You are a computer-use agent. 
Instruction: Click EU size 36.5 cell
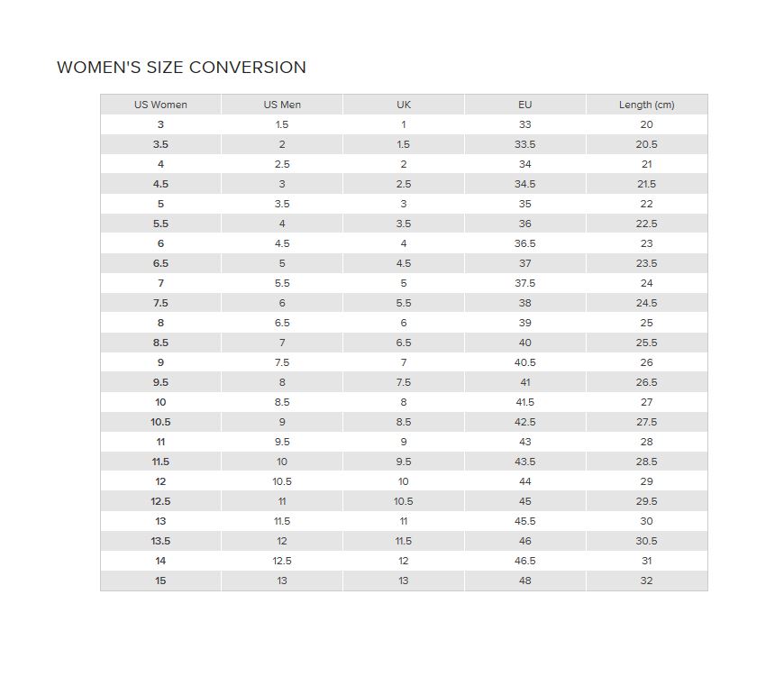pyautogui.click(x=525, y=243)
